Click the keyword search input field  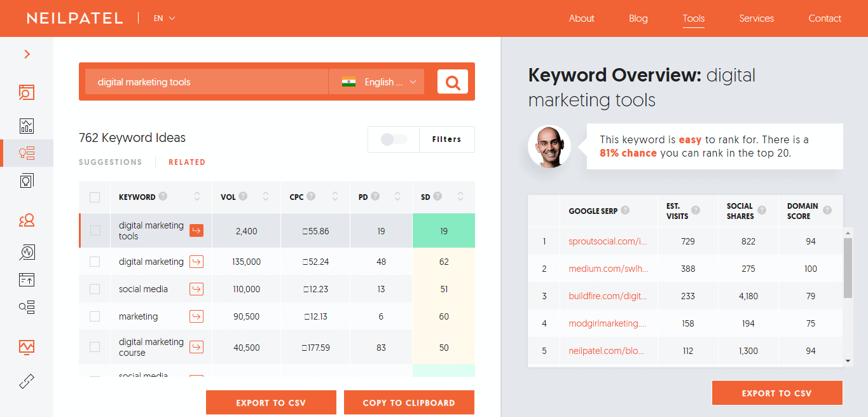point(207,81)
